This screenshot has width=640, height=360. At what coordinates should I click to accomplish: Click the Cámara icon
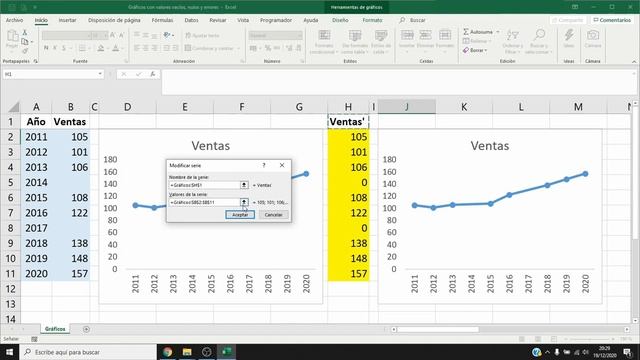coord(593,35)
